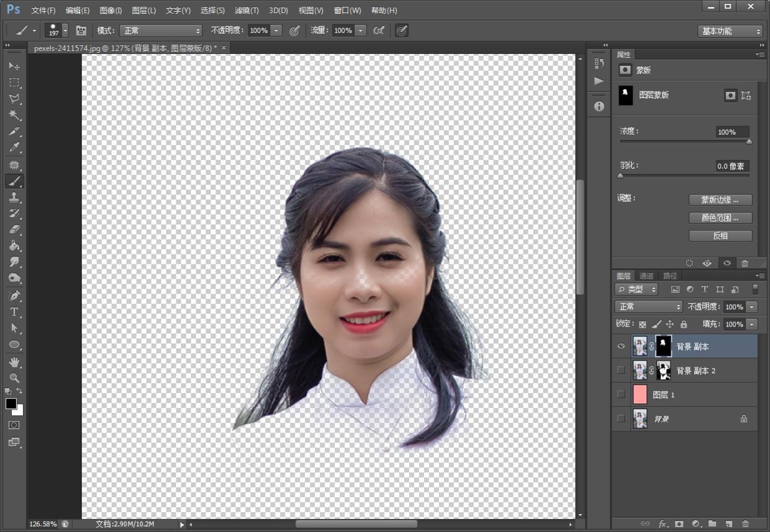The image size is (770, 532).
Task: Select the Horizontal Type tool
Action: (x=14, y=312)
